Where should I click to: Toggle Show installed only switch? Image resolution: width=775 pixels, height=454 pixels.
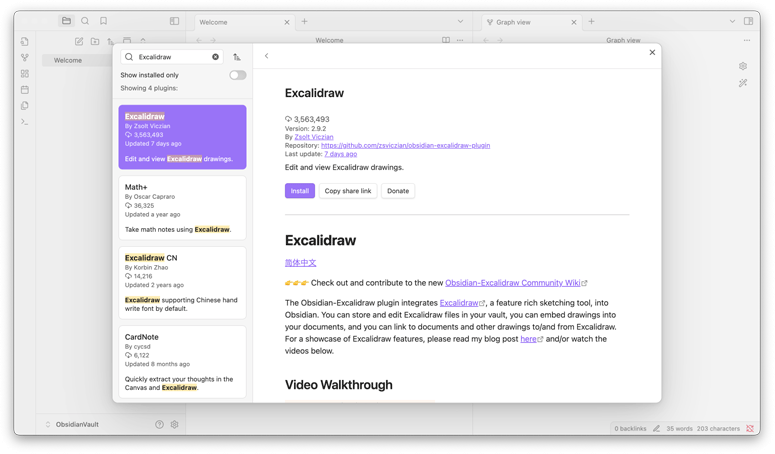(238, 75)
